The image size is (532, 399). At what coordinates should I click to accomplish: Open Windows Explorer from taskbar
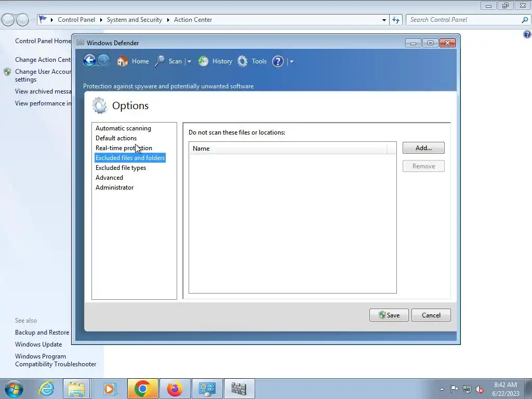click(x=77, y=389)
